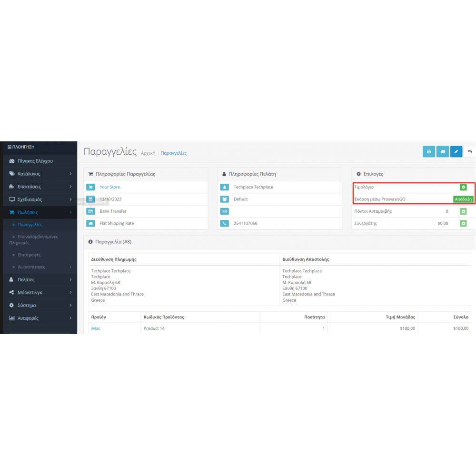Generate invoice with green gear button
This screenshot has width=476, height=476.
pyautogui.click(x=463, y=187)
